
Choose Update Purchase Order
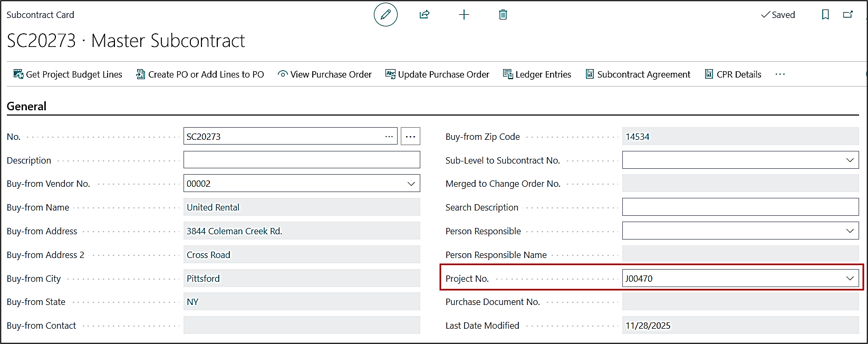point(437,74)
